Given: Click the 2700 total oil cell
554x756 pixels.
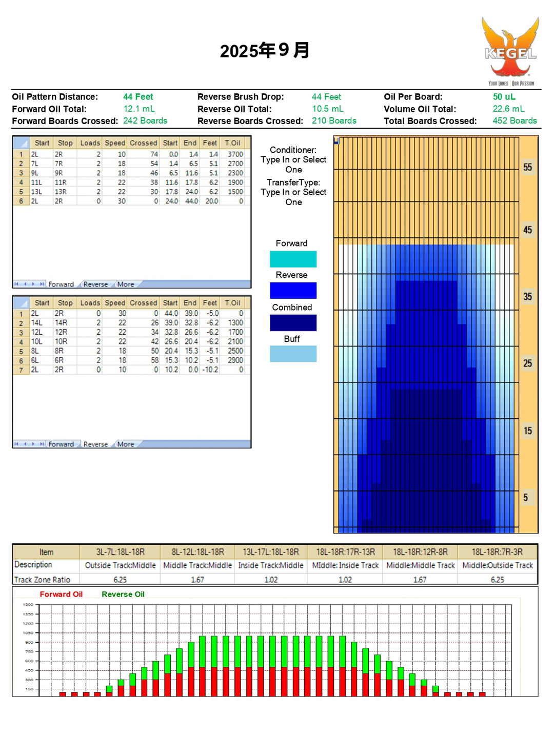Looking at the screenshot, I should point(232,164).
